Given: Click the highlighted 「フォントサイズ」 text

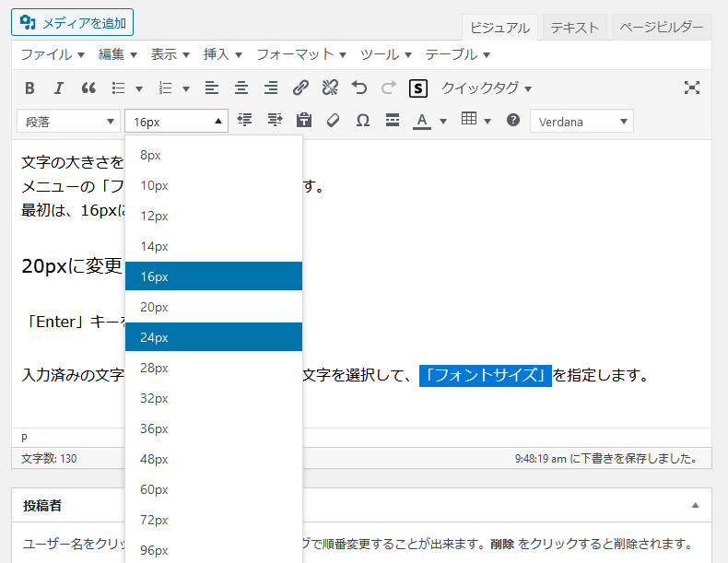Looking at the screenshot, I should [x=485, y=376].
